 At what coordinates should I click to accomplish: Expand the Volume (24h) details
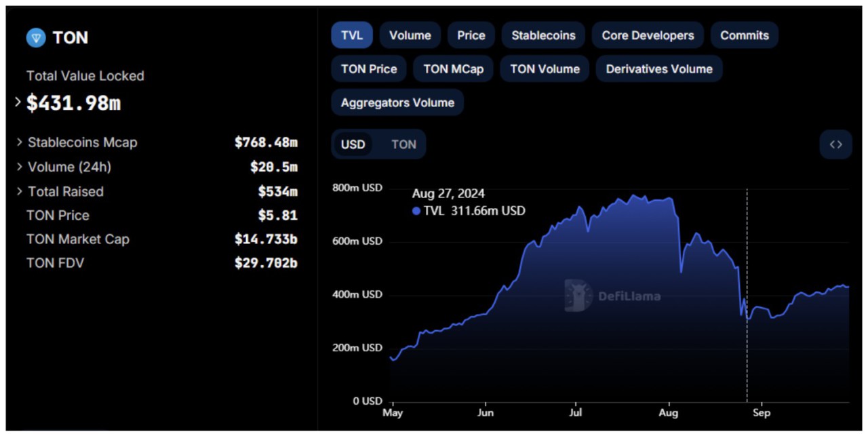pyautogui.click(x=20, y=167)
